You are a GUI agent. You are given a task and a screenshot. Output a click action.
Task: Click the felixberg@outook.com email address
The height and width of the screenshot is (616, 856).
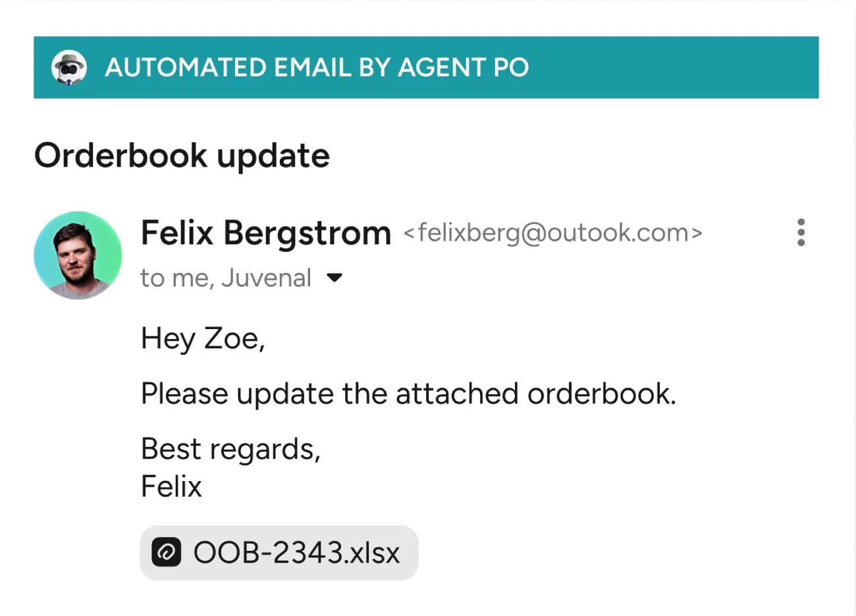tap(552, 233)
